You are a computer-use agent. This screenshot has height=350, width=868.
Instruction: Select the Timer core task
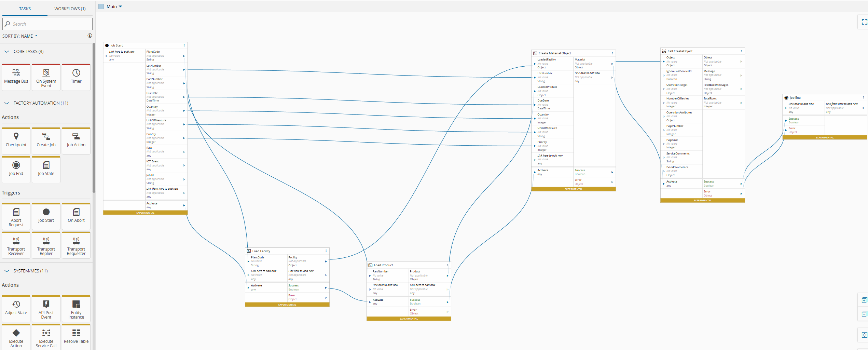pos(76,77)
